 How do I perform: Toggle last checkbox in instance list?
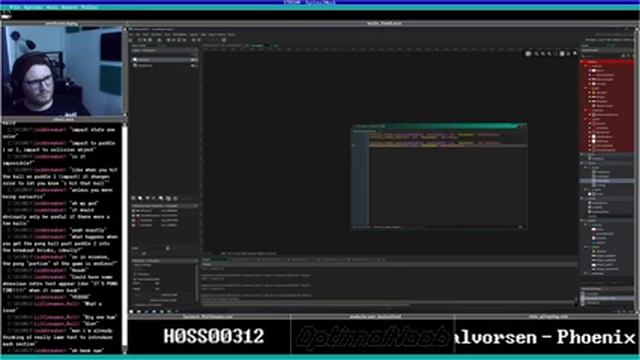(x=133, y=225)
